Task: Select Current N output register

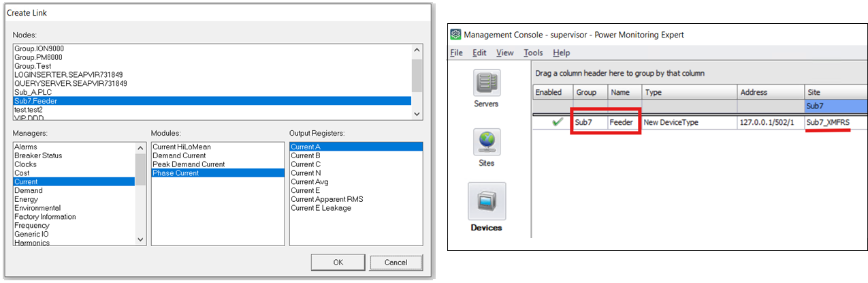Action: point(356,173)
